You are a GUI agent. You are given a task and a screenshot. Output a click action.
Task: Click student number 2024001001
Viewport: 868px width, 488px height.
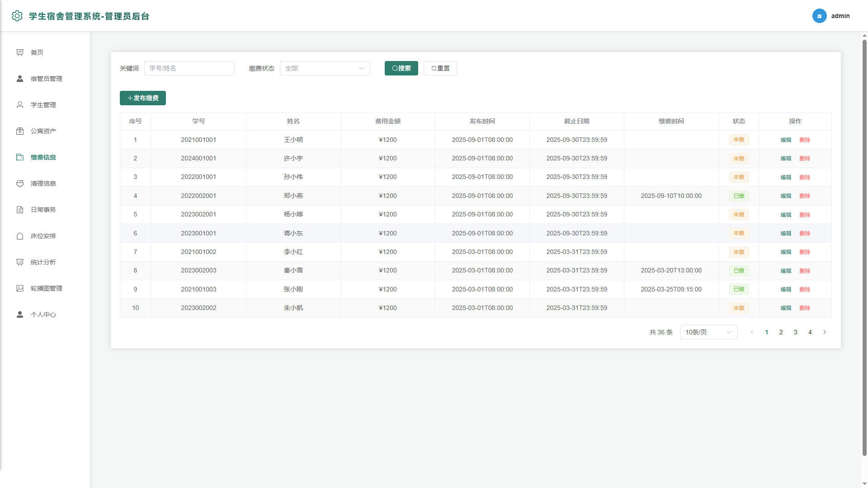[x=198, y=158]
